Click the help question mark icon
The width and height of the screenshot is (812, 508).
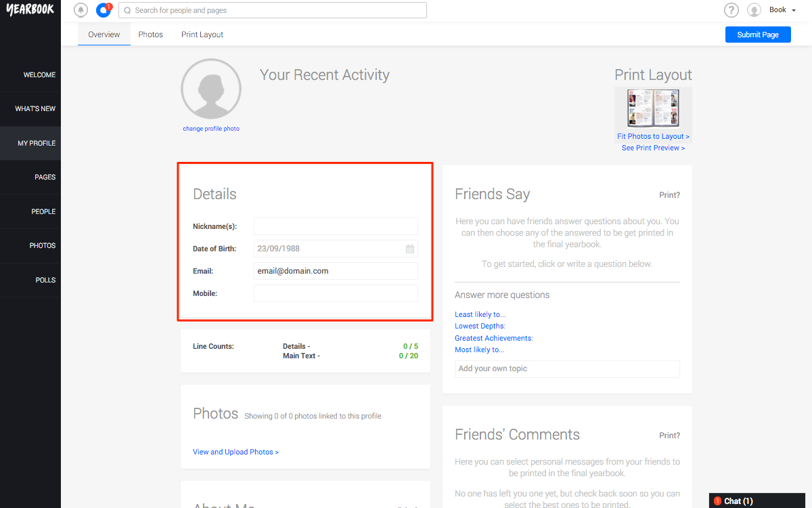coord(731,10)
